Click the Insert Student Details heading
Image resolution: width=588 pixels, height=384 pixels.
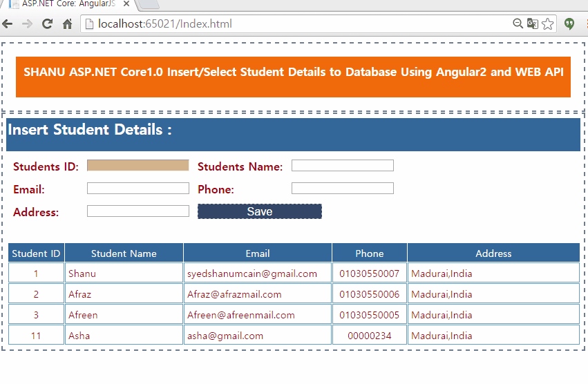coord(90,130)
